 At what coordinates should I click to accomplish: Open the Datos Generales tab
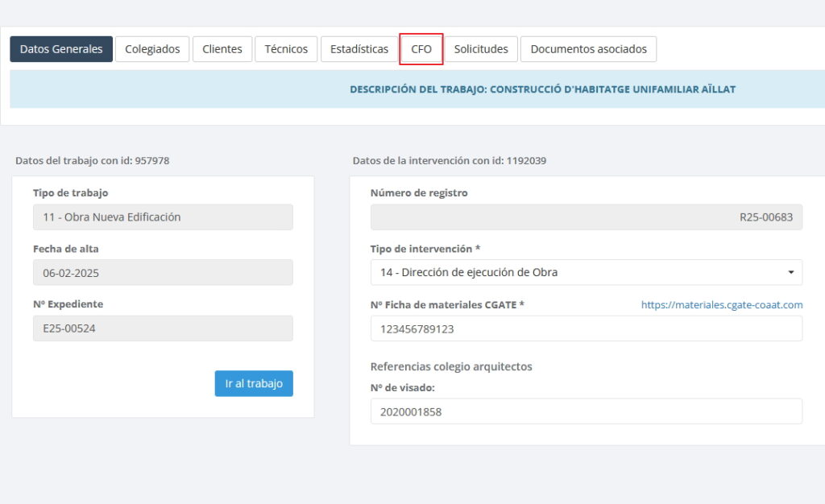click(x=61, y=49)
